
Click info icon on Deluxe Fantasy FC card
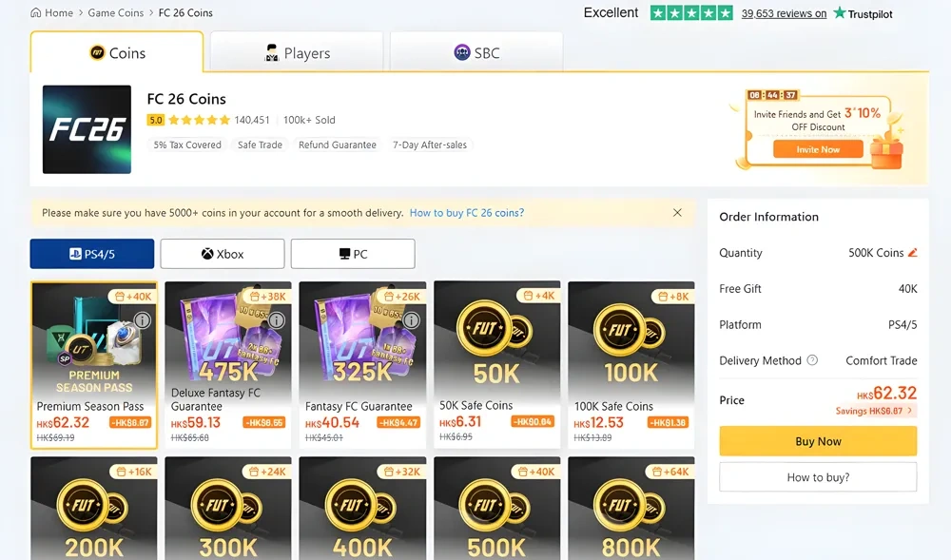277,320
